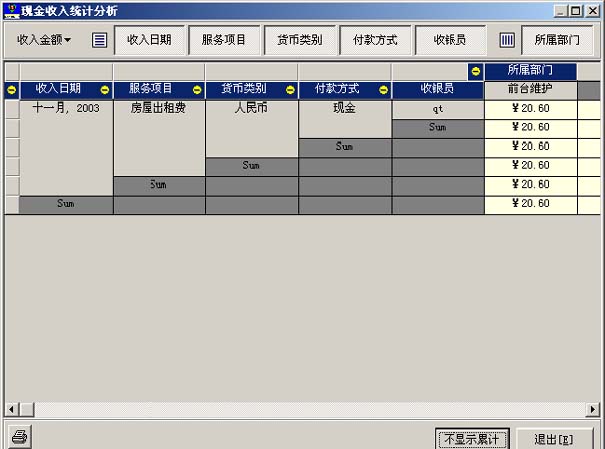Click yellow icon right of 货币类别 header
The width and height of the screenshot is (605, 449).
point(290,90)
